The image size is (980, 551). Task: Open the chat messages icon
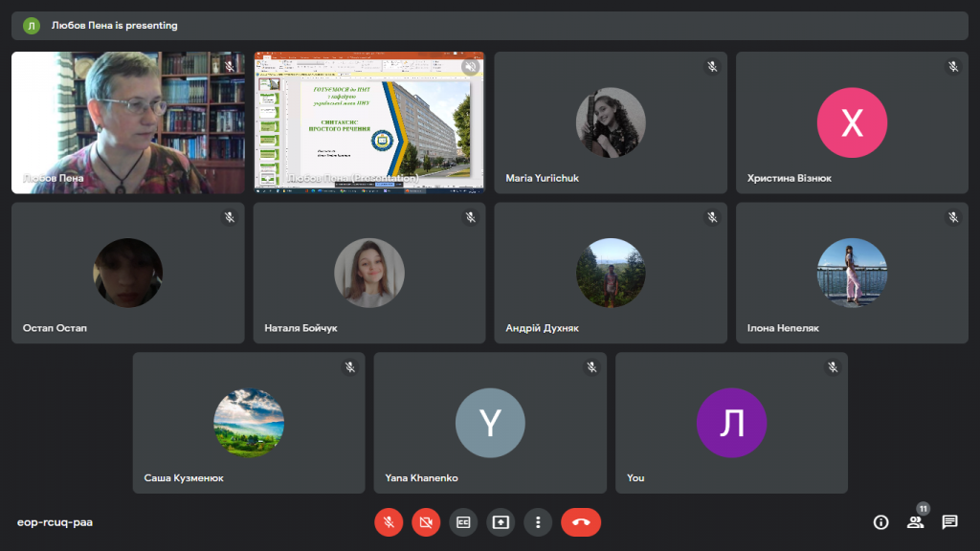coord(949,522)
